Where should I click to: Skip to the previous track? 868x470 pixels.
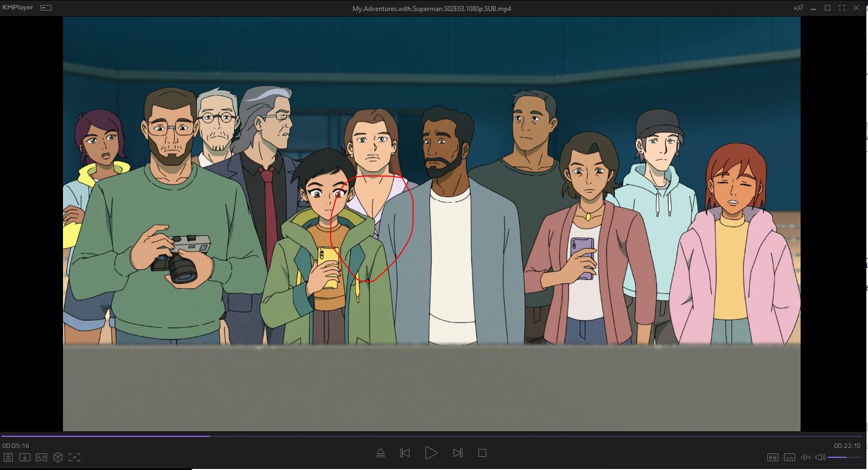[x=405, y=453]
